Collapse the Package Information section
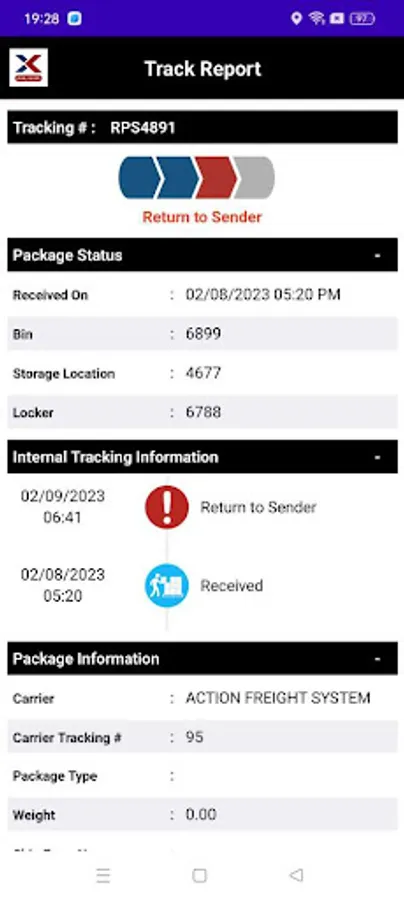This screenshot has width=404, height=900. (377, 659)
